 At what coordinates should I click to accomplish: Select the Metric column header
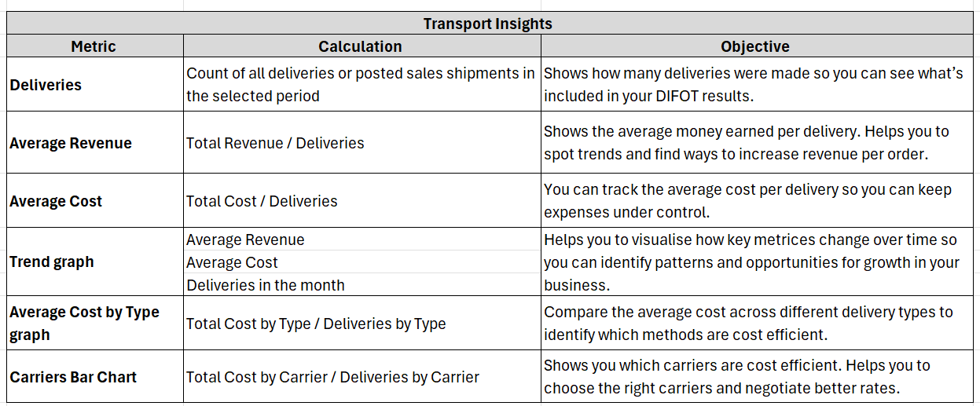[94, 46]
